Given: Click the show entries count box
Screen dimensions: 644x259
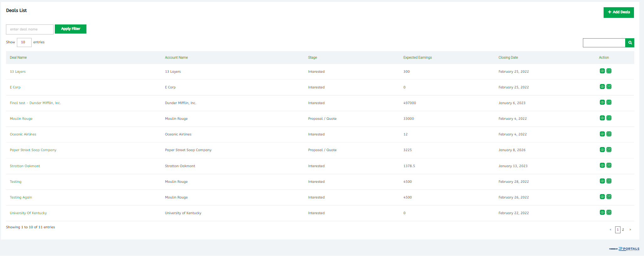Looking at the screenshot, I should pos(24,42).
